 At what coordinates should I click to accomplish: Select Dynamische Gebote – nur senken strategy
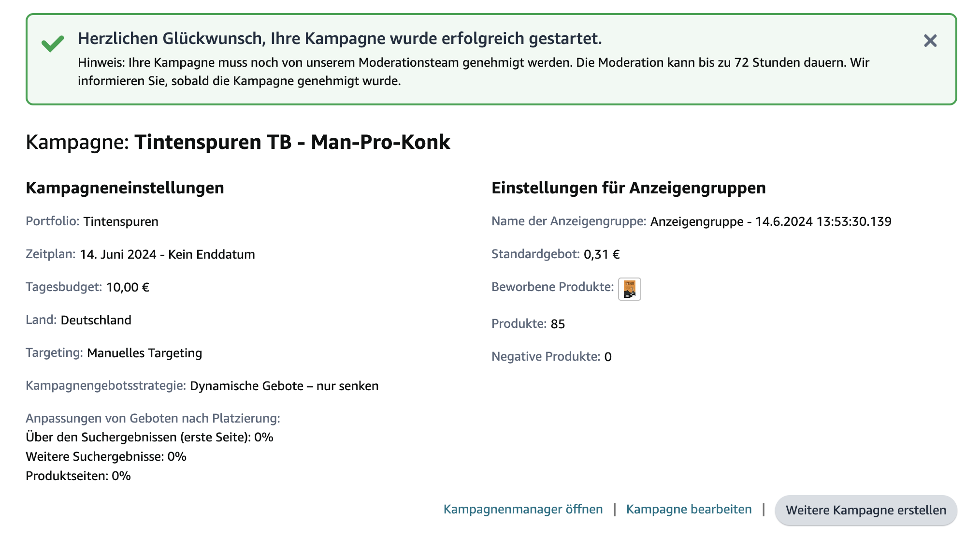tap(284, 386)
